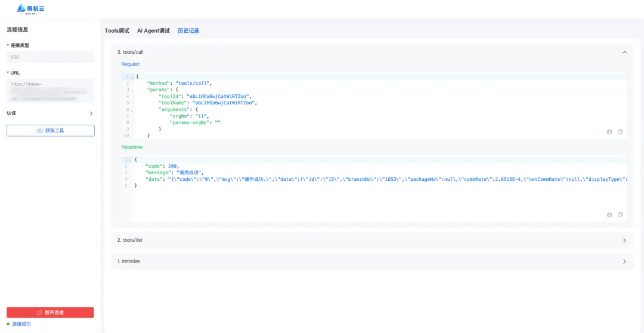The image size is (644, 333).
Task: Expand the 认证 section chevron
Action: (x=91, y=113)
